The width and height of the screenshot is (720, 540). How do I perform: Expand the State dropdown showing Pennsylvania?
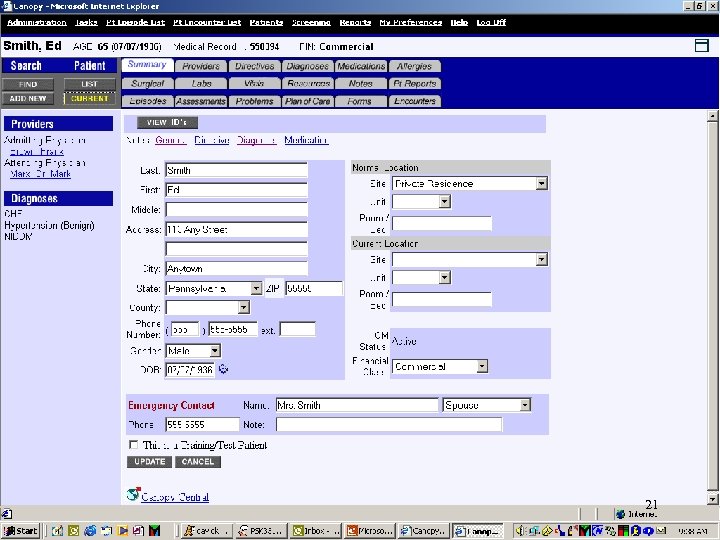click(256, 288)
